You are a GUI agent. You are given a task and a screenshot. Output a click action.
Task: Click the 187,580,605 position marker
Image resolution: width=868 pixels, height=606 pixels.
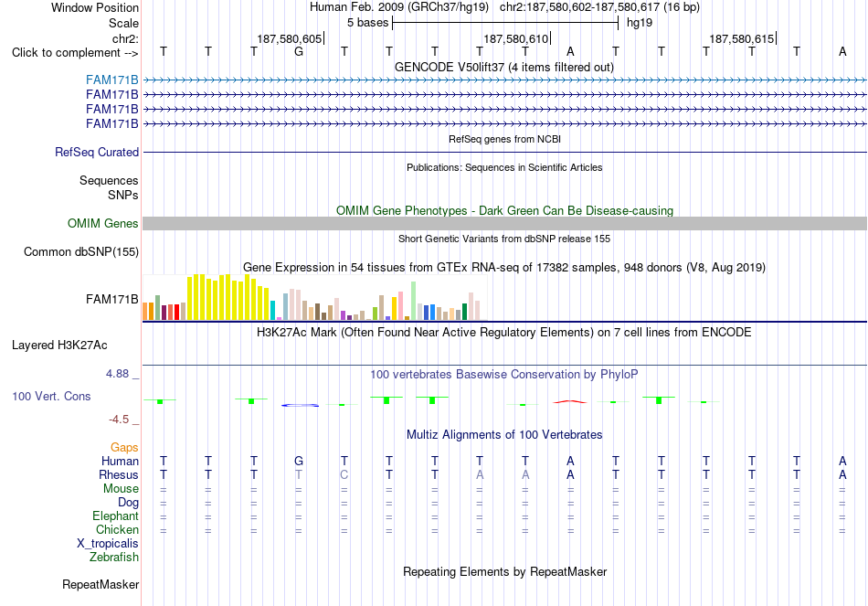click(x=290, y=38)
